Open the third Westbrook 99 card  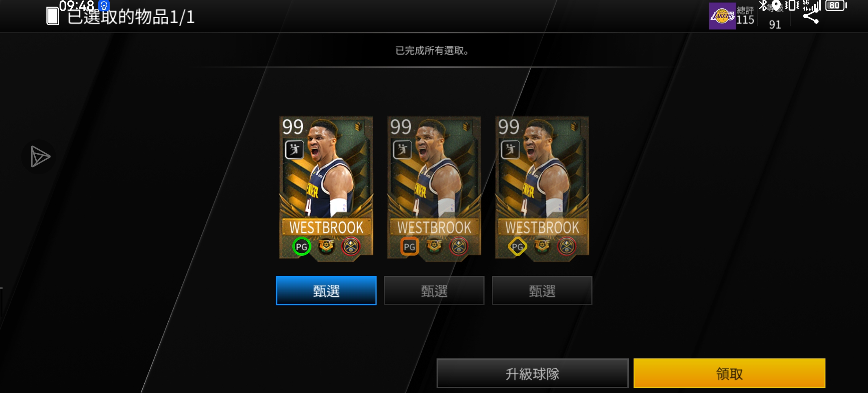coord(542,188)
